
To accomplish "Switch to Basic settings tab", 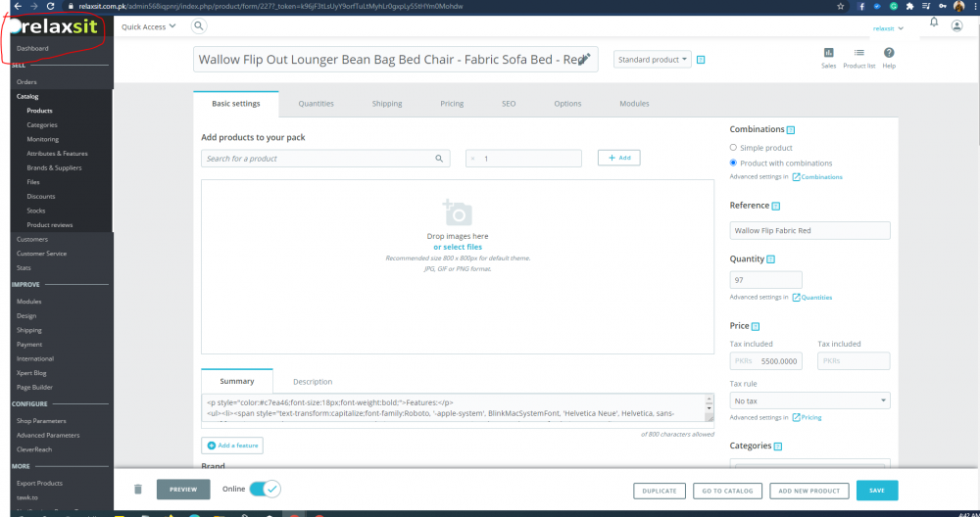I will click(235, 104).
